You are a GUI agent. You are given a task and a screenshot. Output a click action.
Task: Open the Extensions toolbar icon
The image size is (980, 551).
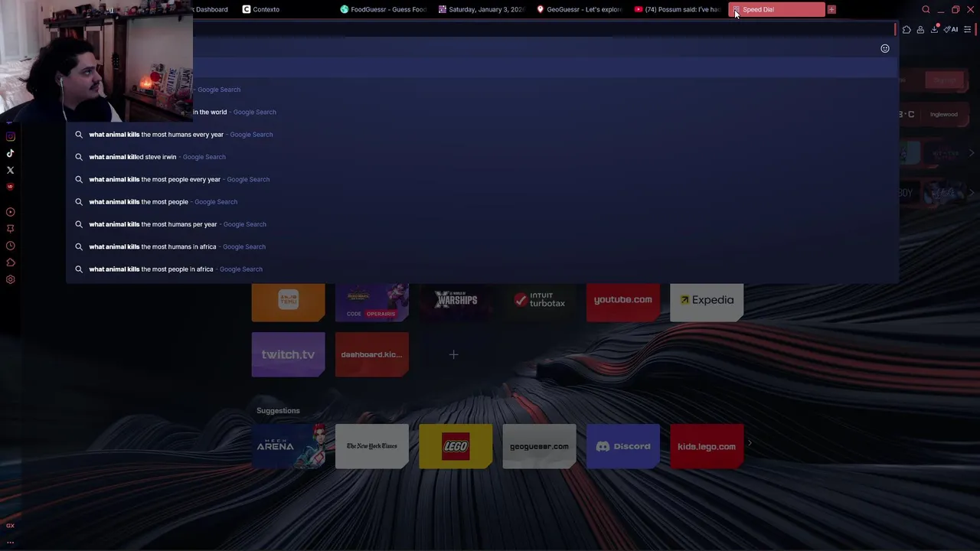[x=906, y=30]
